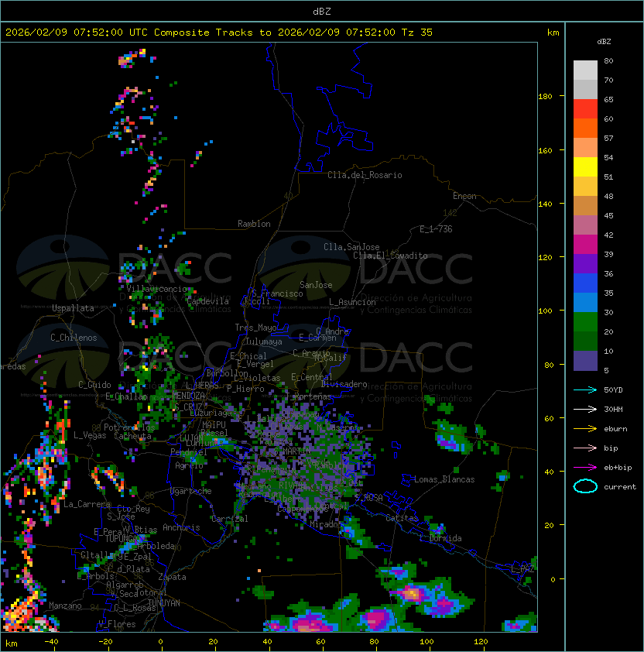Click the '120' km tick on bottom axis
Screen dimensions: 644x652
[481, 642]
